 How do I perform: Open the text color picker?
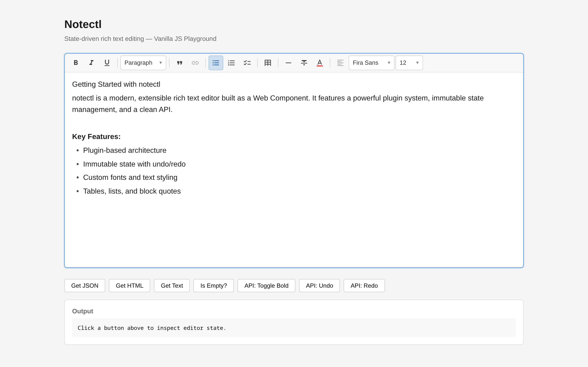click(319, 63)
